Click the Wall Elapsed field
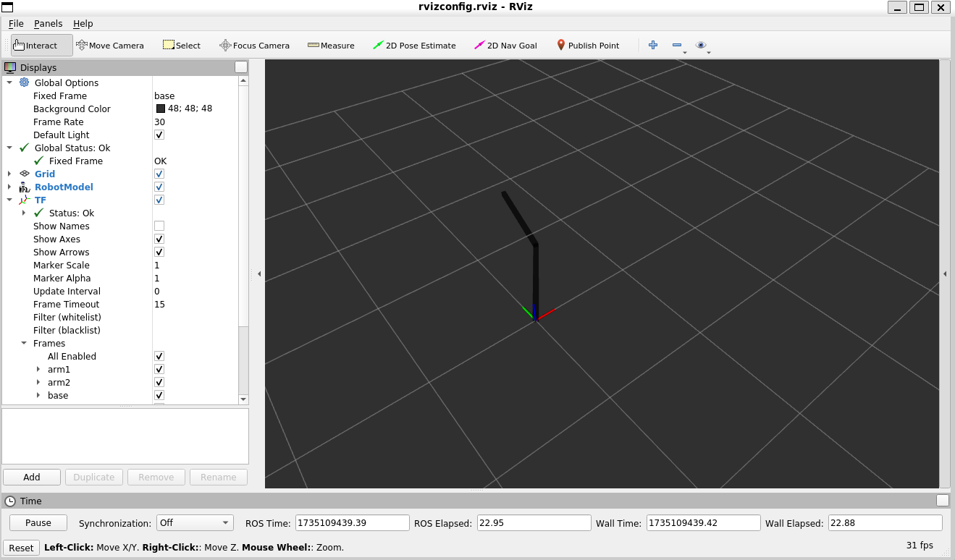 pyautogui.click(x=885, y=522)
